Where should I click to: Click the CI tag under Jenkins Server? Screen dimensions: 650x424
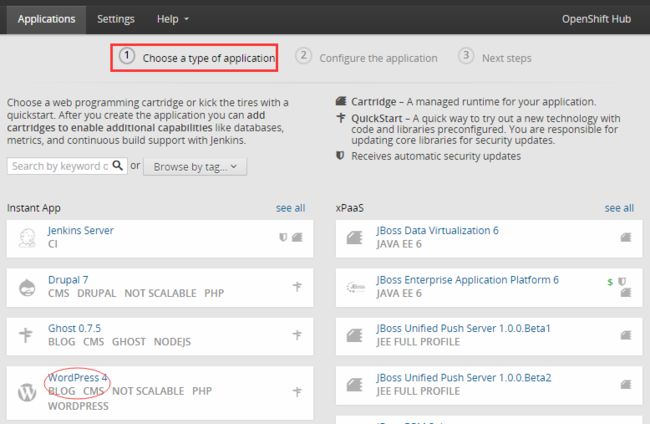[53, 244]
